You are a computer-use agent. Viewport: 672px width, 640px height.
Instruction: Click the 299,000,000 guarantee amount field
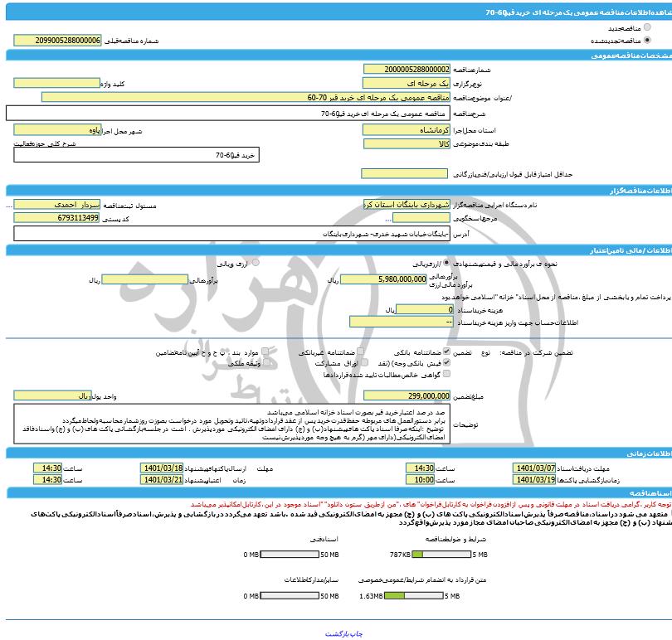pyautogui.click(x=407, y=395)
